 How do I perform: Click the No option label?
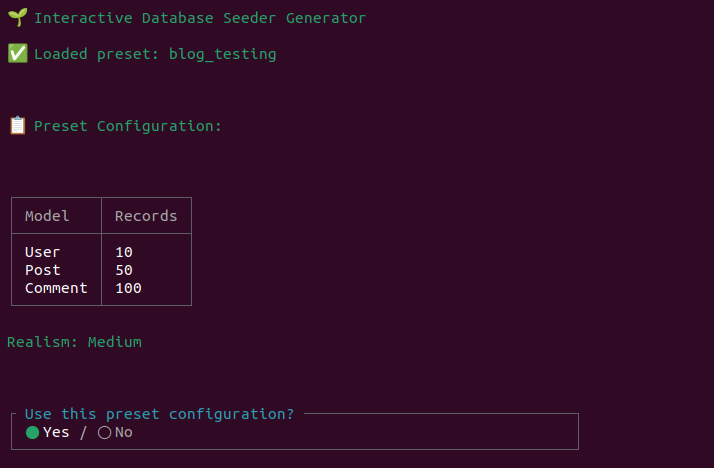[124, 432]
